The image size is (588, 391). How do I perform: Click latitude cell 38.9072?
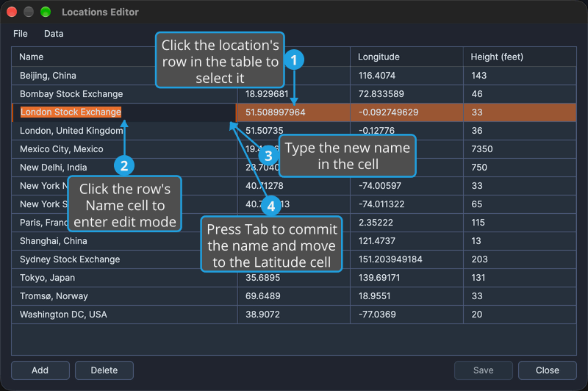[294, 315]
